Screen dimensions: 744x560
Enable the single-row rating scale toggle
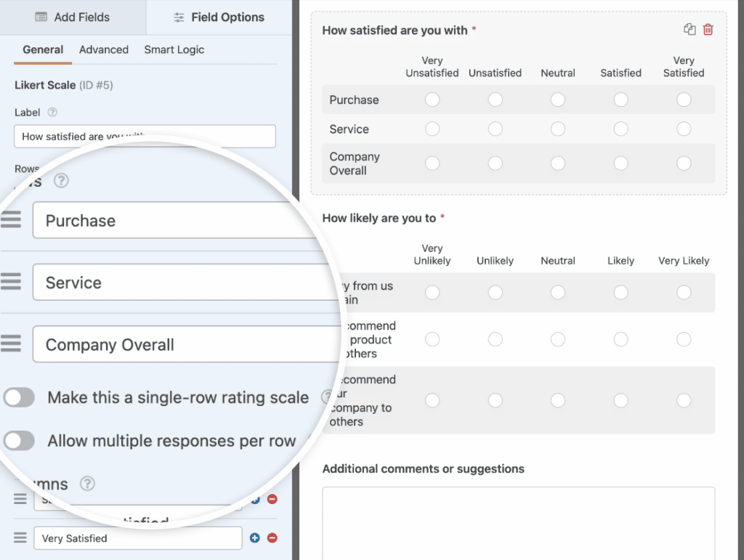(x=18, y=397)
